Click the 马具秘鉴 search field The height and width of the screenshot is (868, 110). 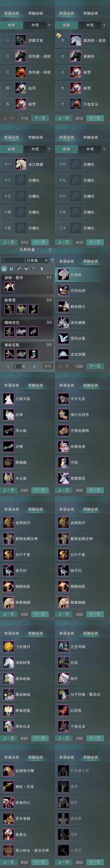pyautogui.click(x=13, y=260)
